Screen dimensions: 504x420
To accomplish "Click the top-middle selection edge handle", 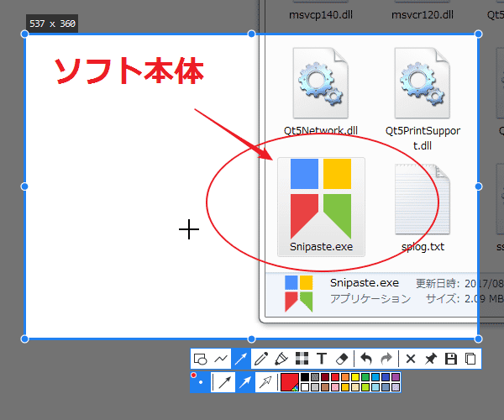I will 252,34.
